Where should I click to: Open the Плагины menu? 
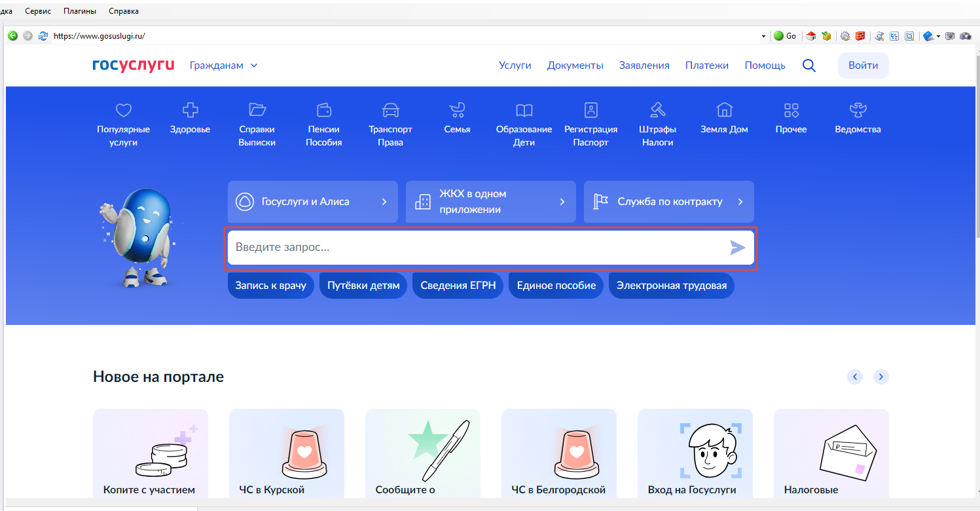point(80,11)
